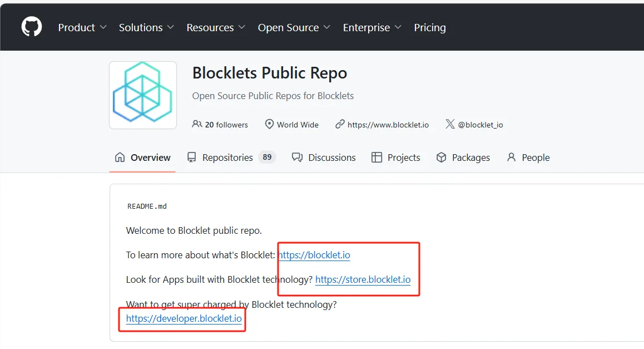Click the Overview home icon

tap(120, 158)
